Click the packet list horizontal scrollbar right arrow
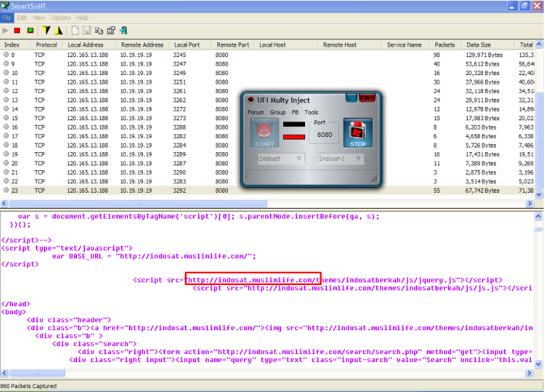545x392 pixels. pos(530,203)
